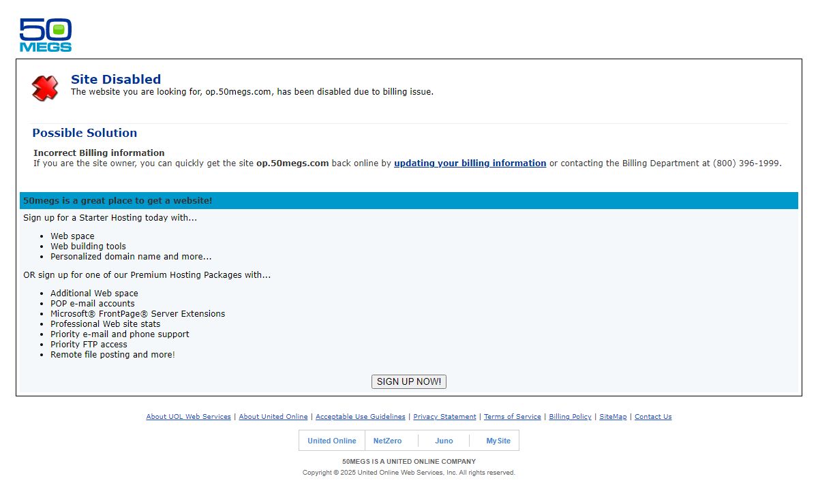Click the 'Additional Web space' list item
Viewport: 818px width, 504px height.
tap(94, 294)
